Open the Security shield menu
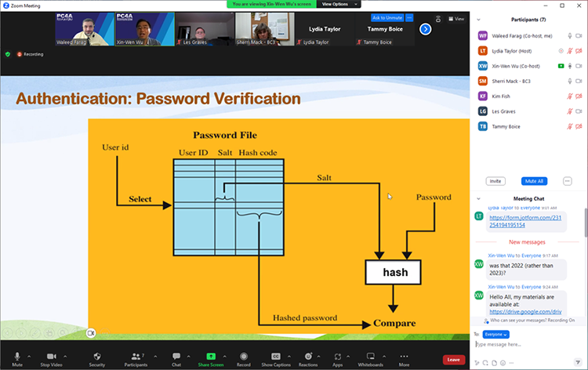Viewport: 588px width, 370px height. point(96,359)
